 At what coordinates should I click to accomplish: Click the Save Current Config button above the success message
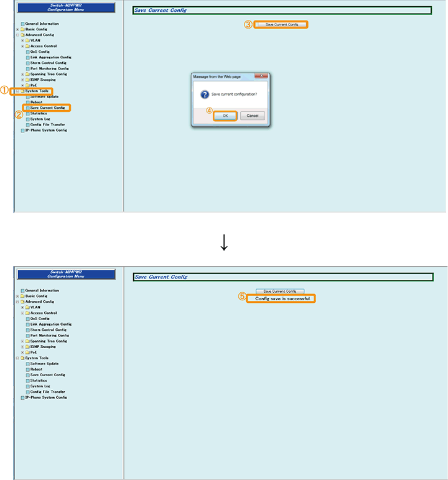tap(279, 291)
